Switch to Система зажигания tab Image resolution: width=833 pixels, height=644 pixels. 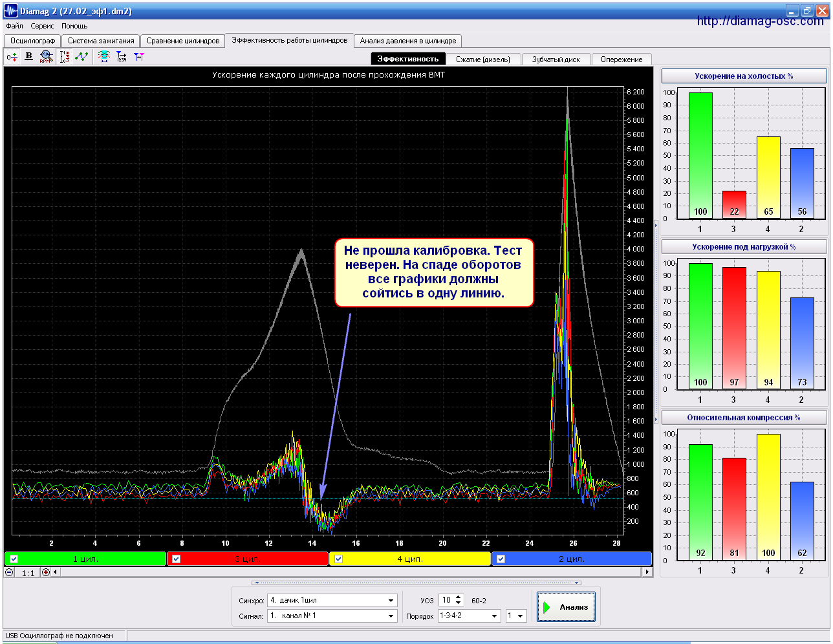coord(101,41)
